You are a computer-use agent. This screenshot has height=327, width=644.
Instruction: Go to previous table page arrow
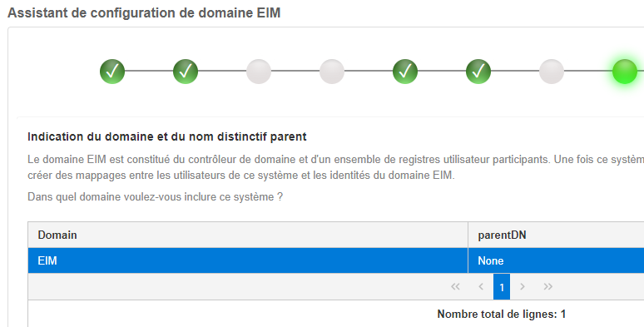point(481,287)
